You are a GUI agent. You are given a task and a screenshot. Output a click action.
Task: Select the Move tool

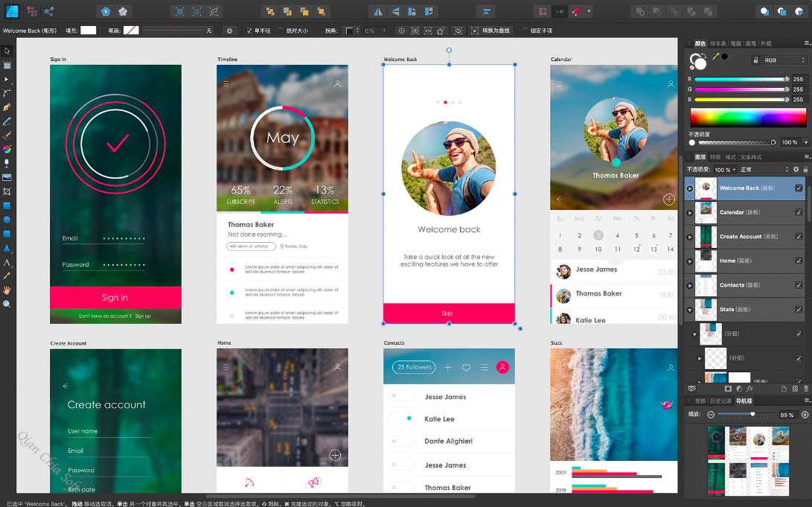pos(7,51)
